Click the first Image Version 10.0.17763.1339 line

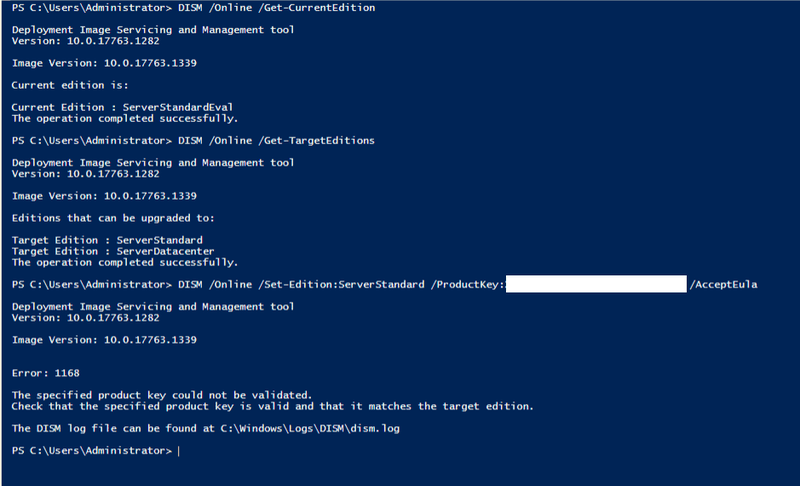pyautogui.click(x=104, y=63)
